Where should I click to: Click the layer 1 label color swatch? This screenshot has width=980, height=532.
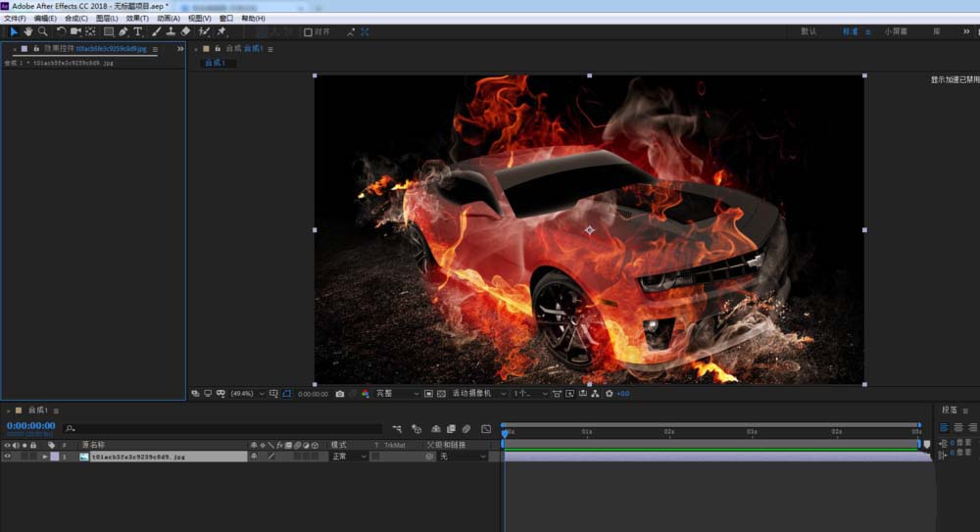55,457
